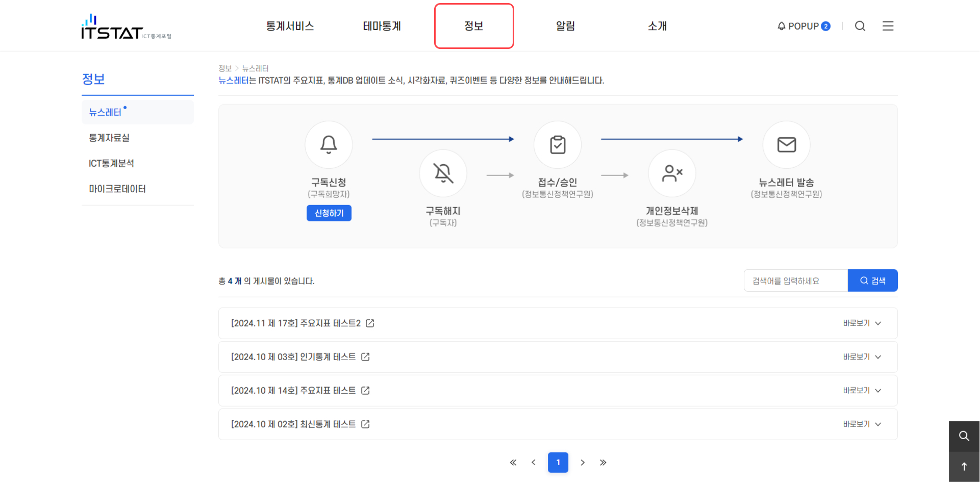Open the 소개 menu
The height and width of the screenshot is (482, 980).
657,26
